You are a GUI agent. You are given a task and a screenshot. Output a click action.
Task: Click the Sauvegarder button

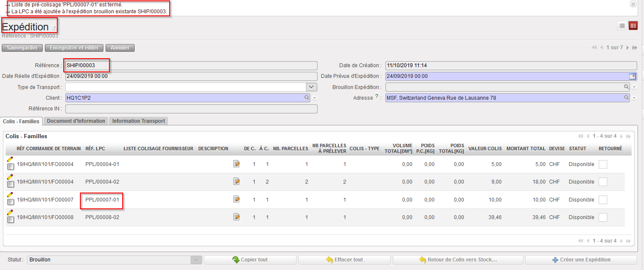click(22, 48)
